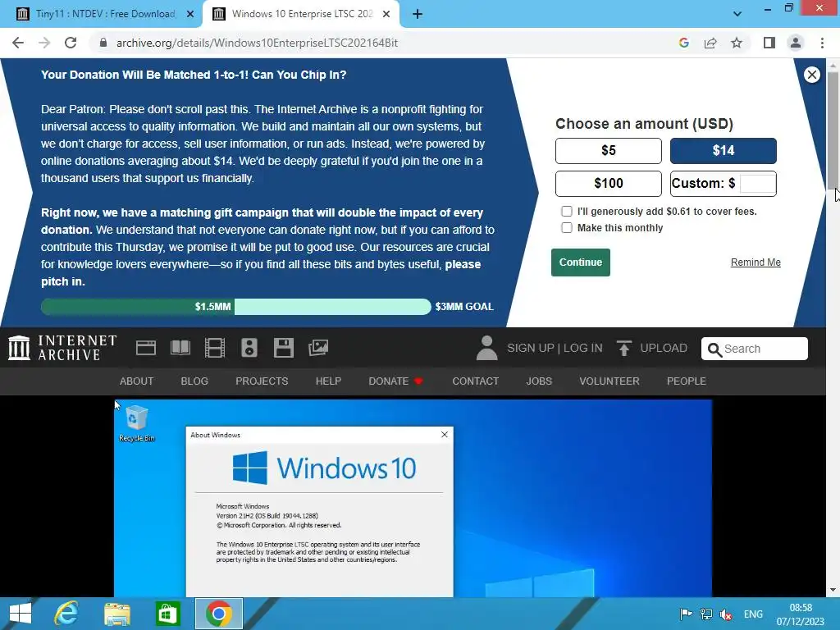Click the Internet Archive logo
The image size is (840, 630).
point(62,348)
